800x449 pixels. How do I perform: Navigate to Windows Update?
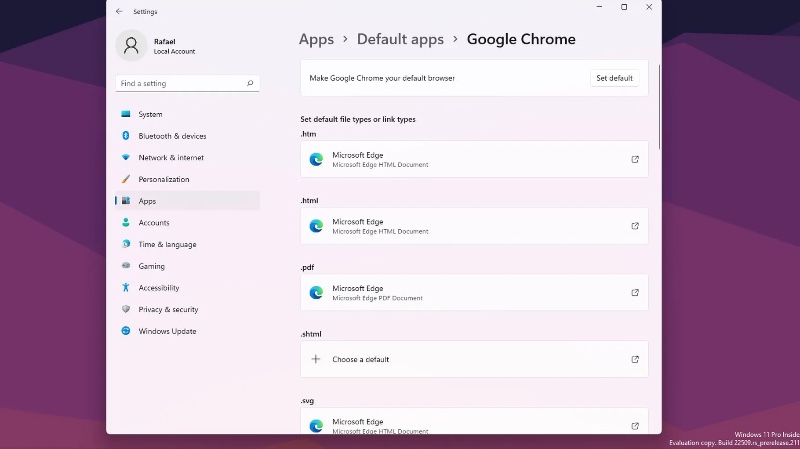(167, 331)
